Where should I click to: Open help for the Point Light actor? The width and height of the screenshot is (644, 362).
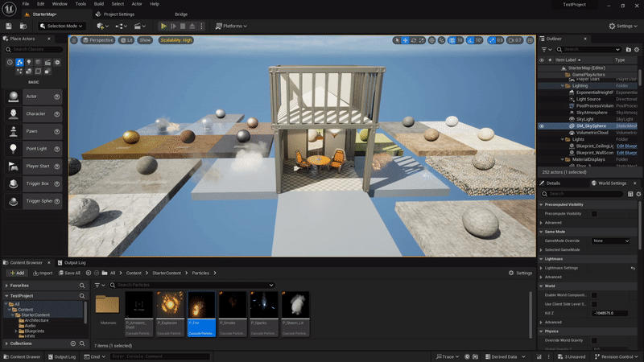click(56, 149)
